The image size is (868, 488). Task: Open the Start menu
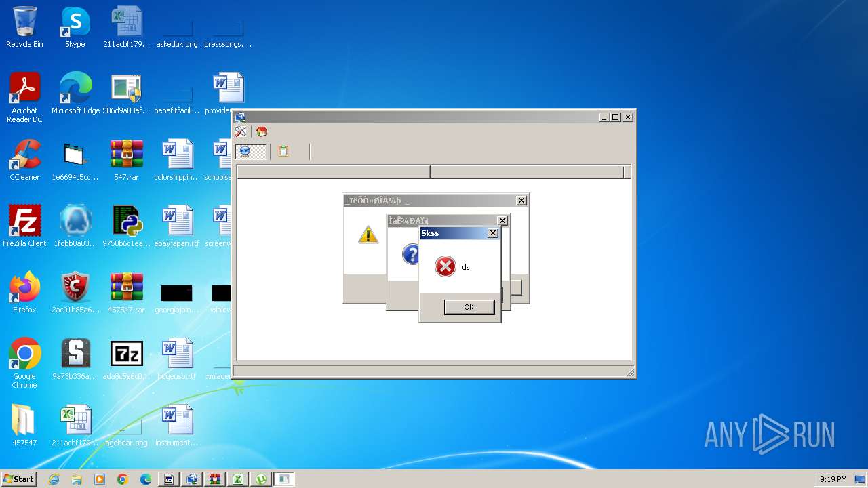pyautogui.click(x=18, y=479)
